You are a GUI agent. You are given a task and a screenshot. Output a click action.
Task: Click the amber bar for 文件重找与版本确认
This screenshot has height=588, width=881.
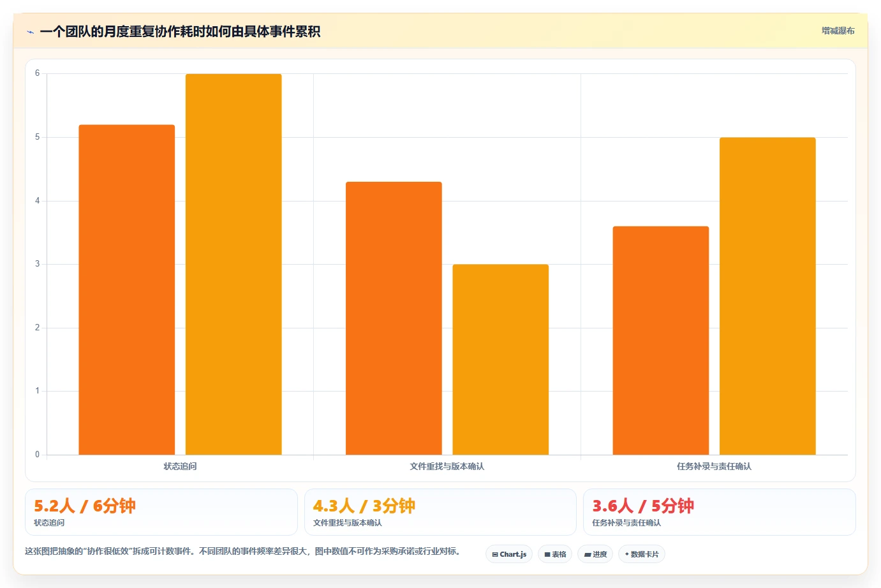(x=501, y=359)
